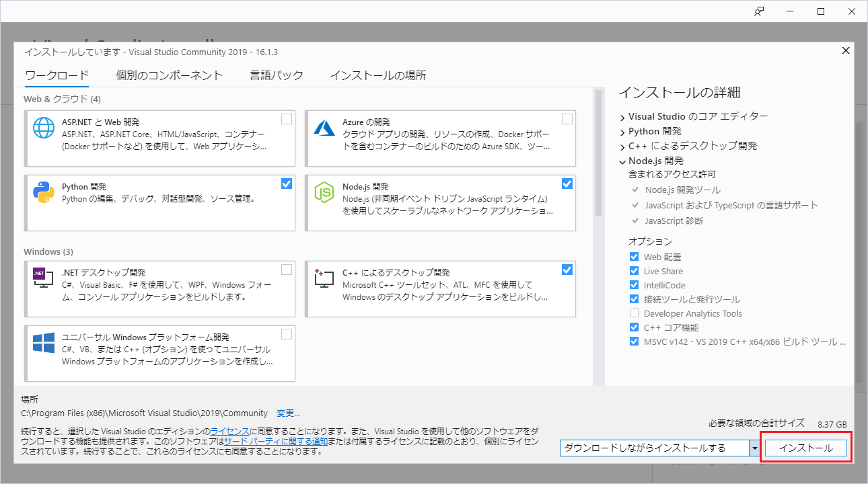Switch to the 言語パック tab
The height and width of the screenshot is (484, 868).
pos(277,75)
